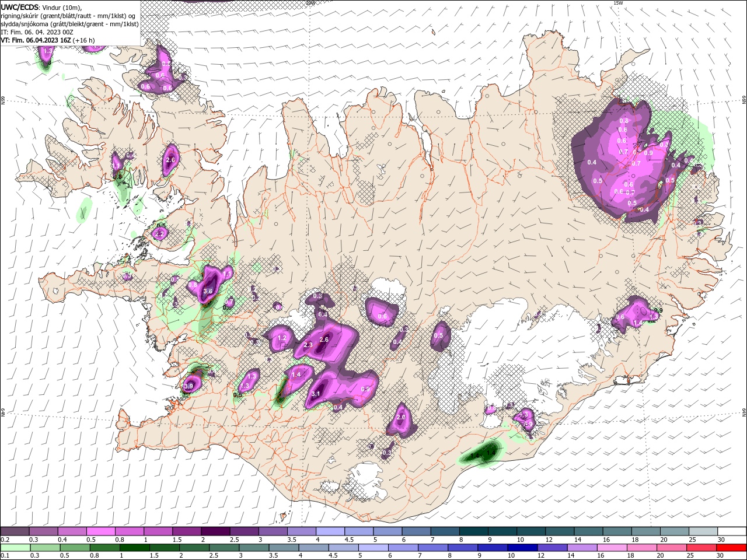Select top legend row white swatch labeled 30
The image size is (747, 560).
tap(732, 531)
